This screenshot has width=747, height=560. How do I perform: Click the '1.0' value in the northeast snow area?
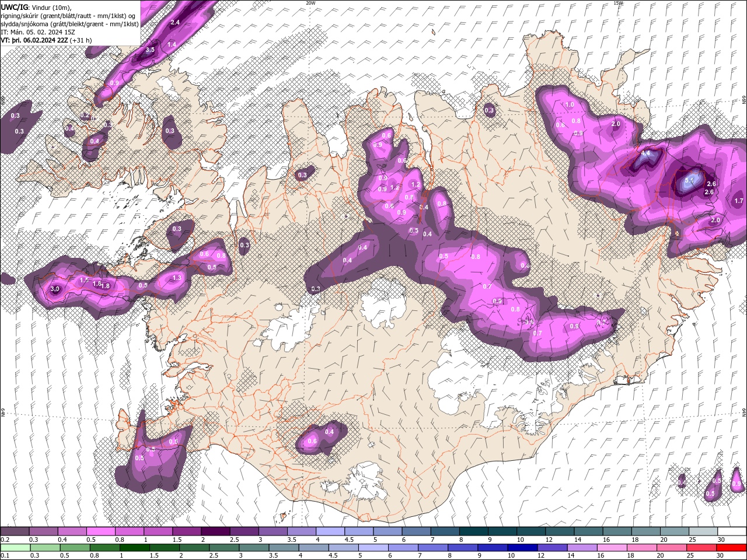pyautogui.click(x=570, y=104)
